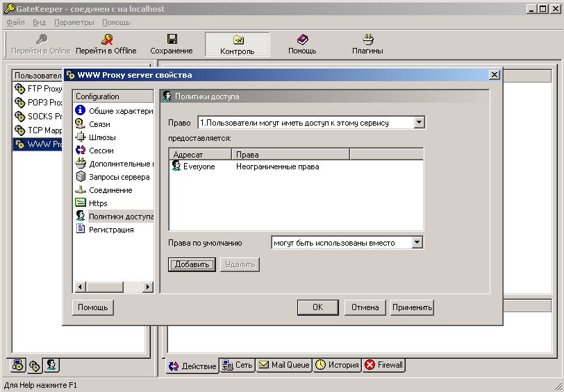Click the Пользователь column header in left panel

[38, 76]
